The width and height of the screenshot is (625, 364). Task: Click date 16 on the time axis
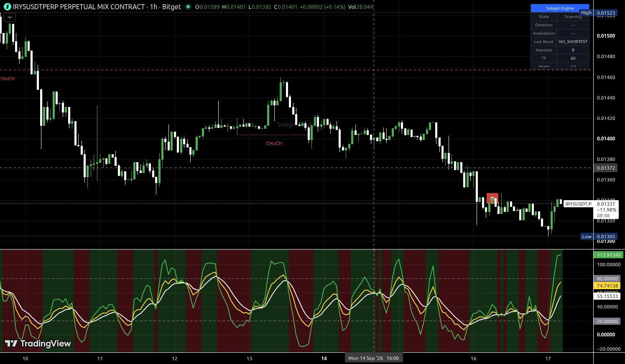click(x=473, y=359)
